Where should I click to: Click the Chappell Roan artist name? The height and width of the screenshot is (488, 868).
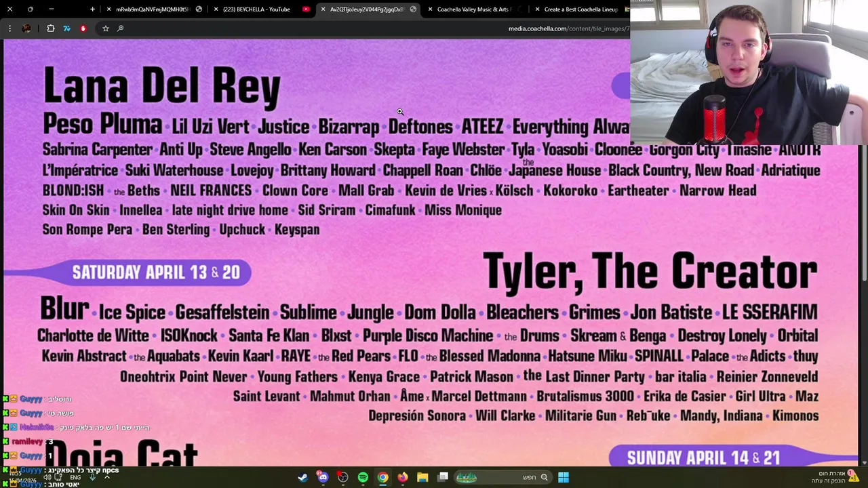pos(422,170)
